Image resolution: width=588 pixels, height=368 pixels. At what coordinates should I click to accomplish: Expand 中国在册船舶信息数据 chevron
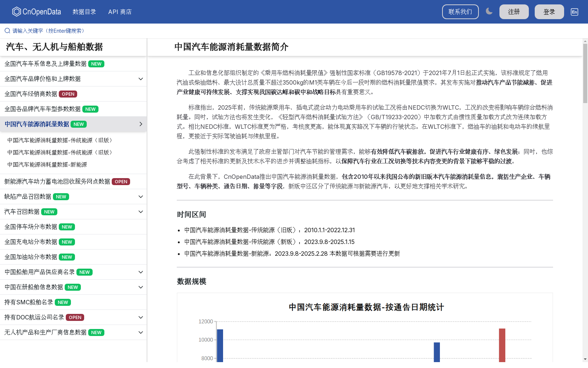[140, 287]
